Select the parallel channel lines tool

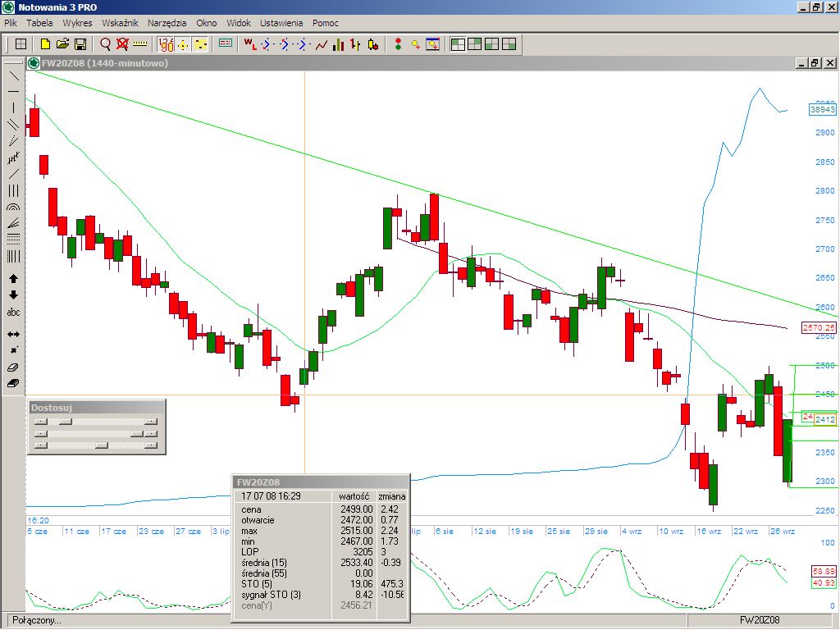13,125
